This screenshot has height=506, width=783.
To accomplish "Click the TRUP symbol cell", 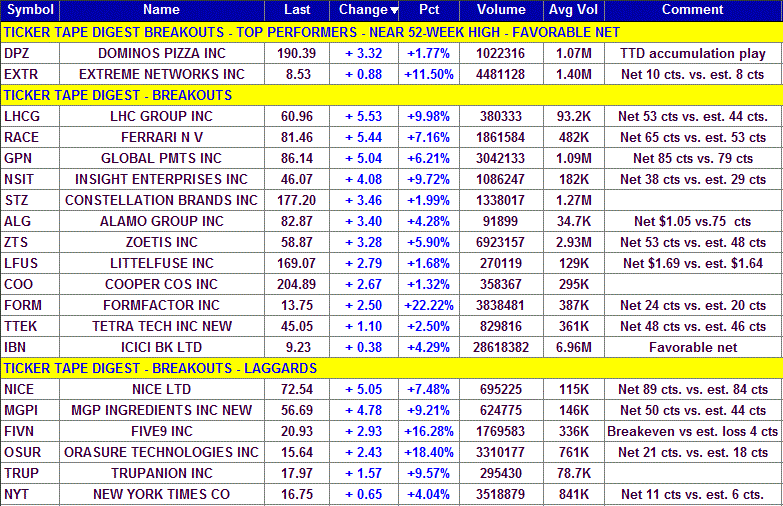I will click(x=30, y=473).
